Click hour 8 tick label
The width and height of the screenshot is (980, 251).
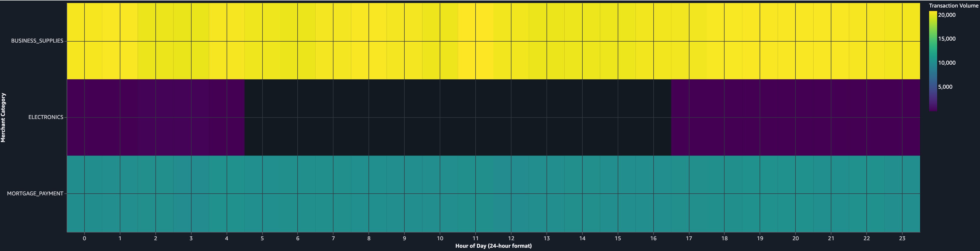pyautogui.click(x=369, y=238)
